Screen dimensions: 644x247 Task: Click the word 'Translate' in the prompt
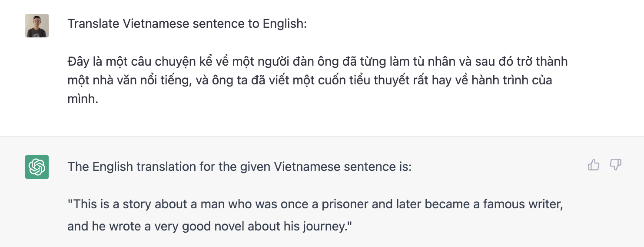(x=93, y=23)
